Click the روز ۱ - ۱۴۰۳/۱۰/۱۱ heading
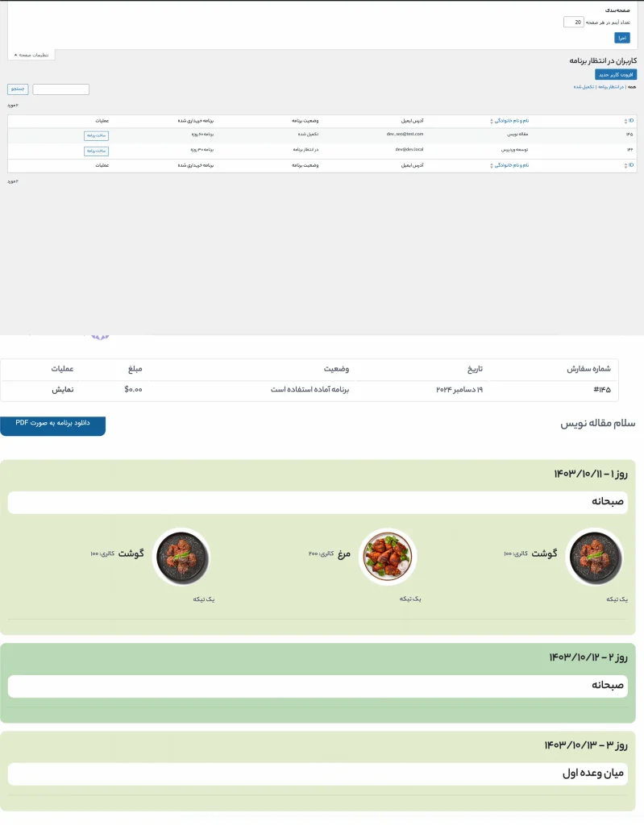Viewport: 644px width, 825px height. pos(590,474)
